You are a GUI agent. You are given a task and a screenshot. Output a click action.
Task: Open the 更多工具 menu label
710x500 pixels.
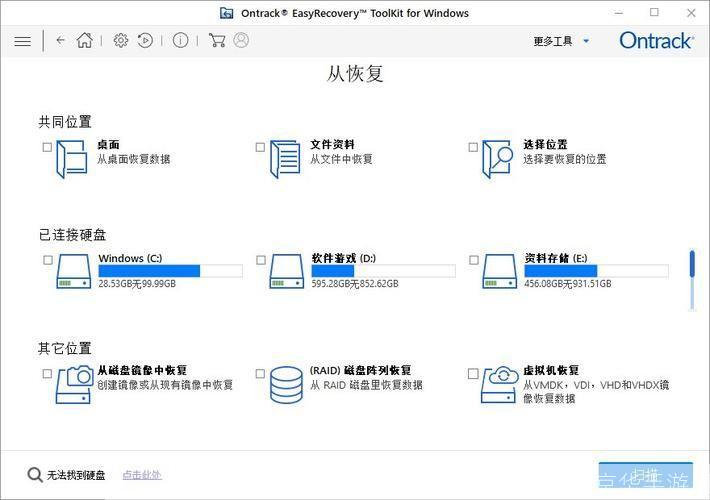552,41
